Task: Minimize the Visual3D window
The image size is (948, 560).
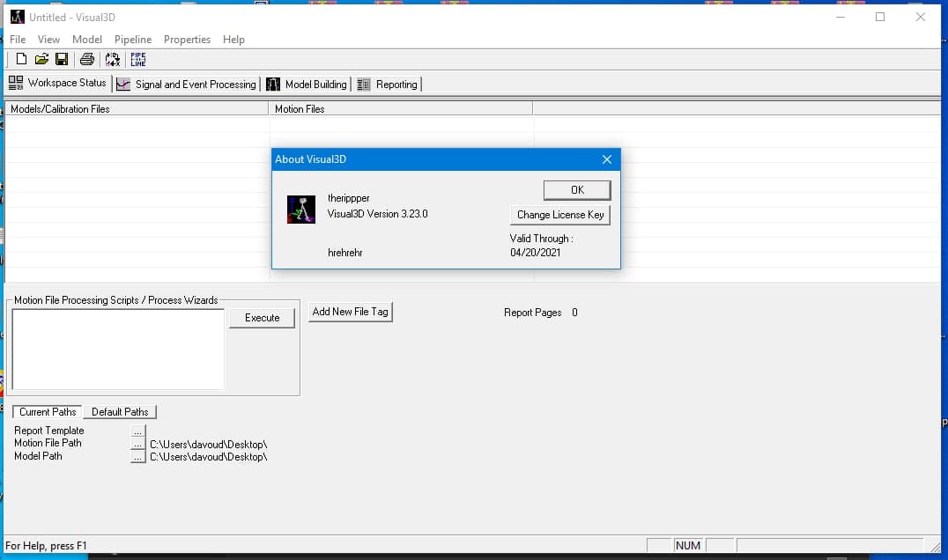Action: 841,17
